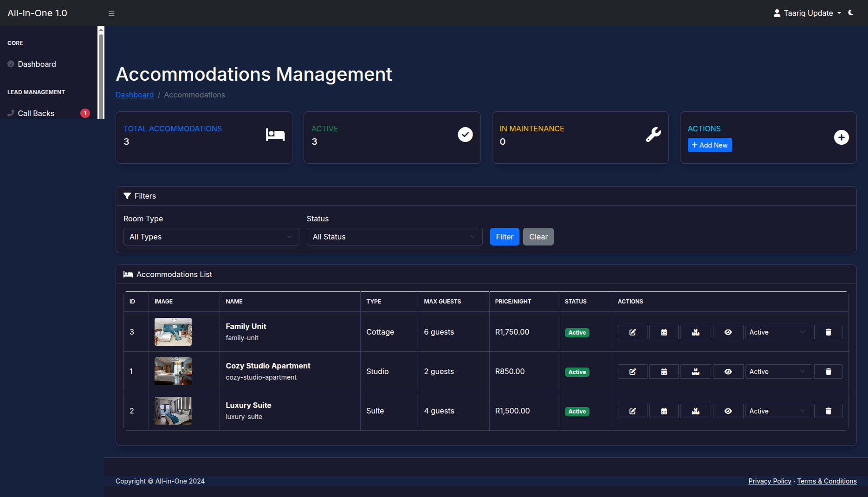Viewport: 868px width, 497px height.
Task: Change Cozy Studio Apartment status dropdown
Action: click(x=778, y=372)
